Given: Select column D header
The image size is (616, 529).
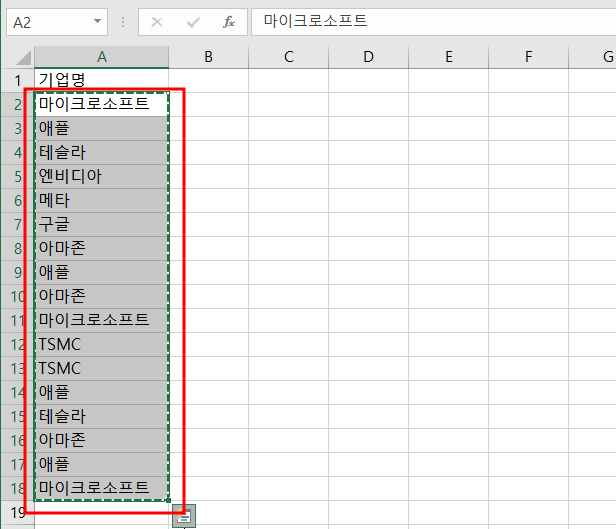Looking at the screenshot, I should 368,57.
